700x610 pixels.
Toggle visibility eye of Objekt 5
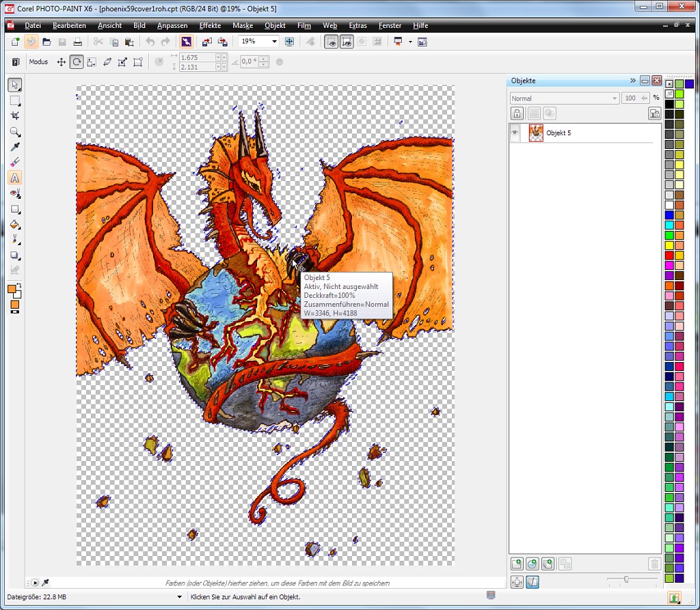[515, 133]
